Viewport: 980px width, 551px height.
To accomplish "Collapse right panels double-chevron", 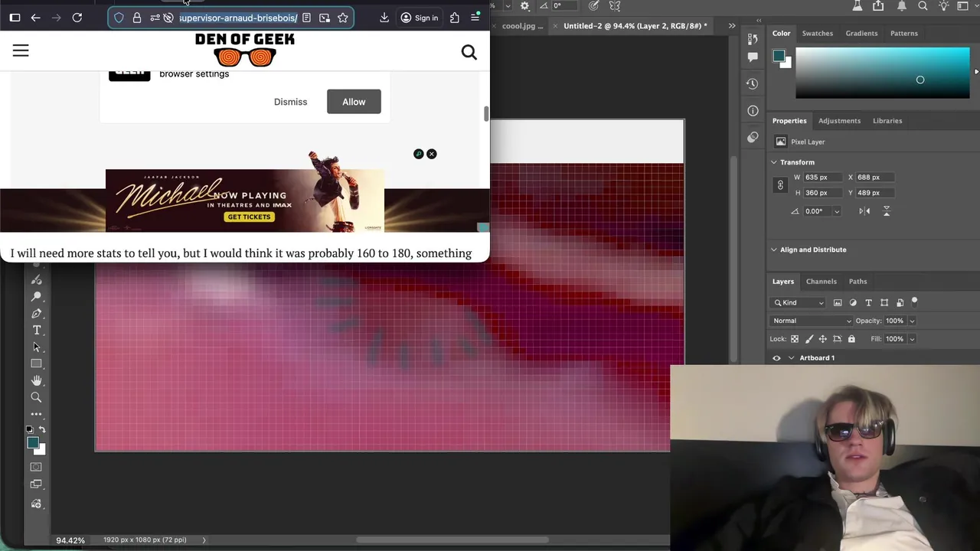I will click(x=759, y=21).
